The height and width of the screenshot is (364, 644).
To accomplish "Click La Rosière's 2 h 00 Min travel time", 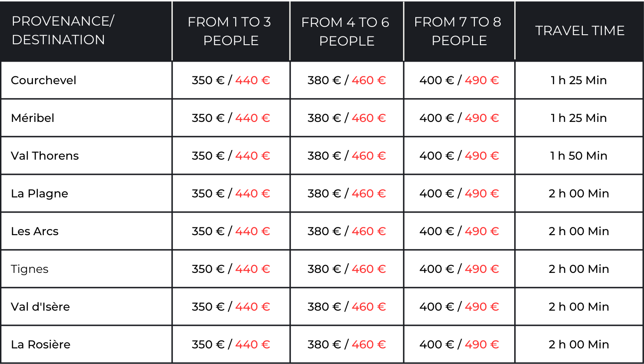I will point(579,344).
